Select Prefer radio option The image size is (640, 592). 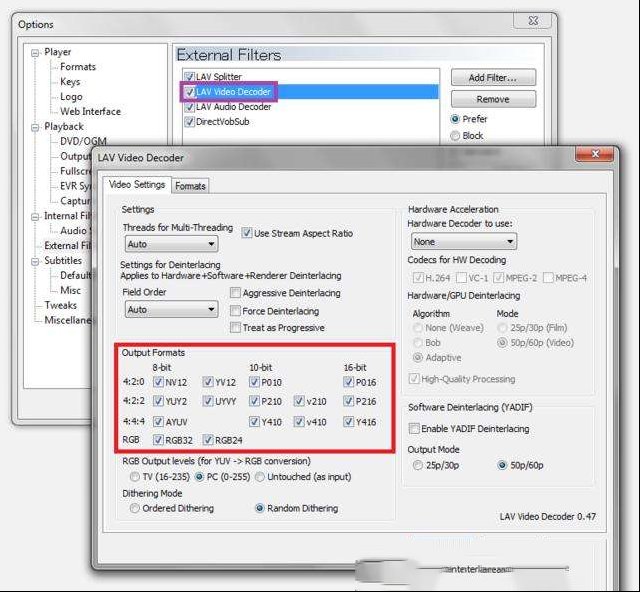coord(455,119)
